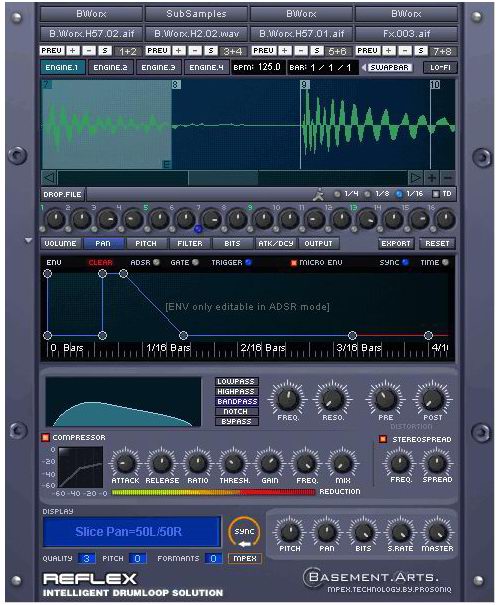Open the Output parameter tab
500x605 pixels.
[x=318, y=243]
